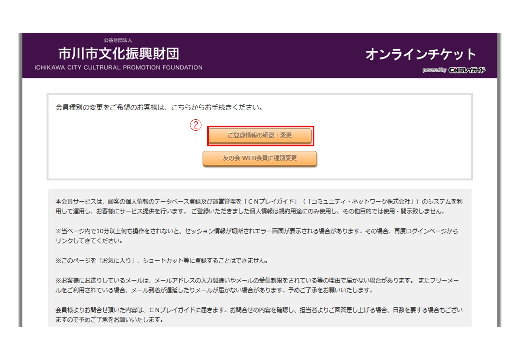This screenshot has height=360, width=520.
Task: Click the 市川市文化振興財団 header logo
Action: (x=119, y=53)
